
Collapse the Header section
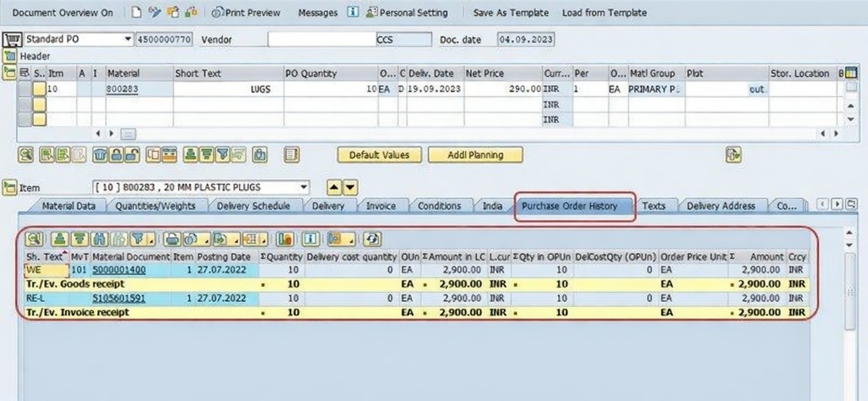[x=10, y=57]
